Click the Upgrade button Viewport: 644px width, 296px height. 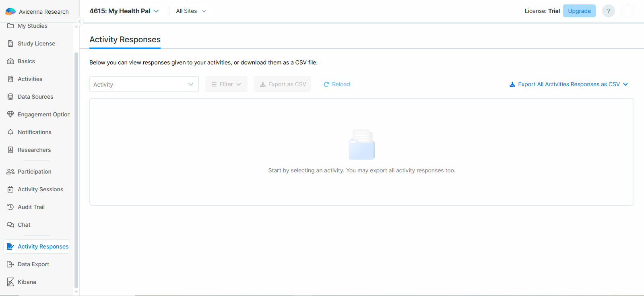pyautogui.click(x=579, y=11)
